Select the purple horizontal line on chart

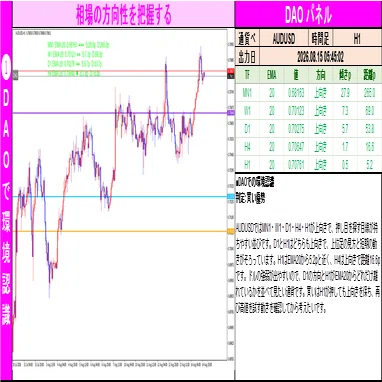[120, 113]
